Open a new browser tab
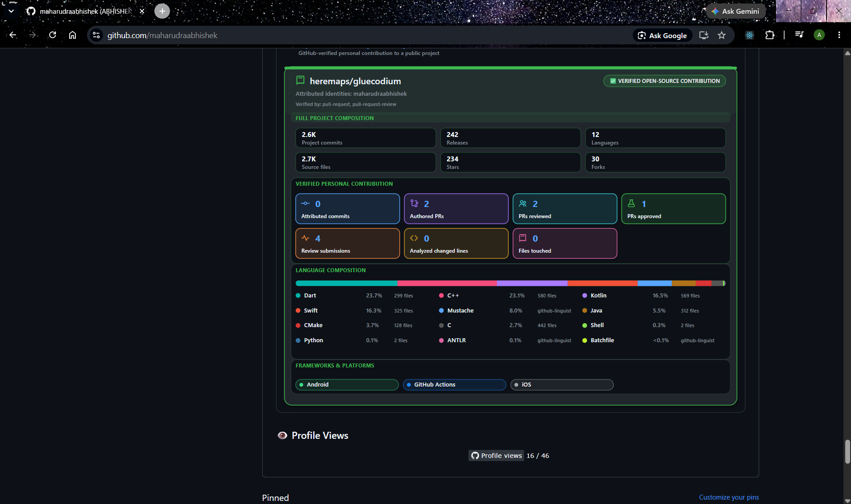 (x=162, y=11)
